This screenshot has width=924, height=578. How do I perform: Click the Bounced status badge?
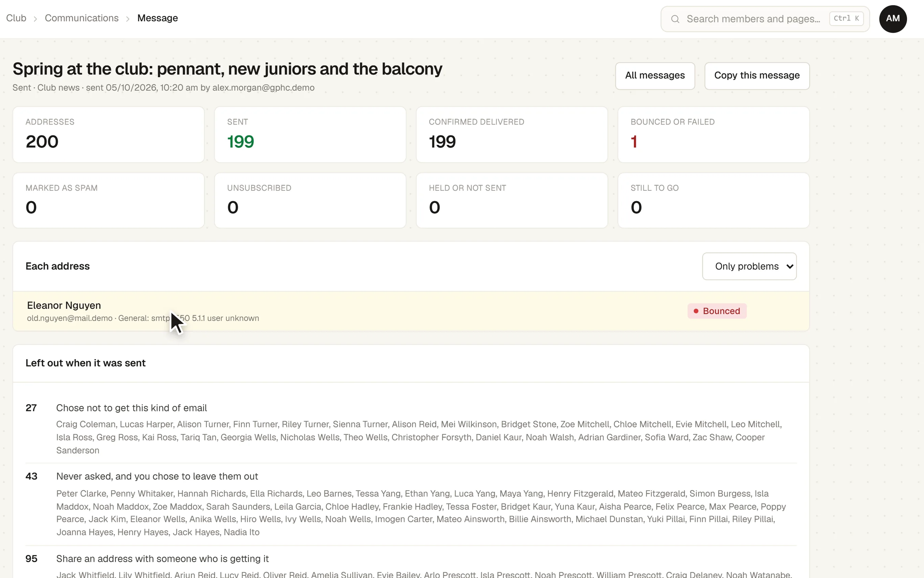717,311
